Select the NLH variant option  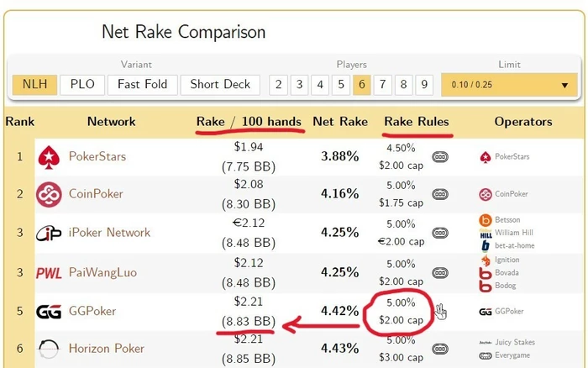pyautogui.click(x=35, y=85)
